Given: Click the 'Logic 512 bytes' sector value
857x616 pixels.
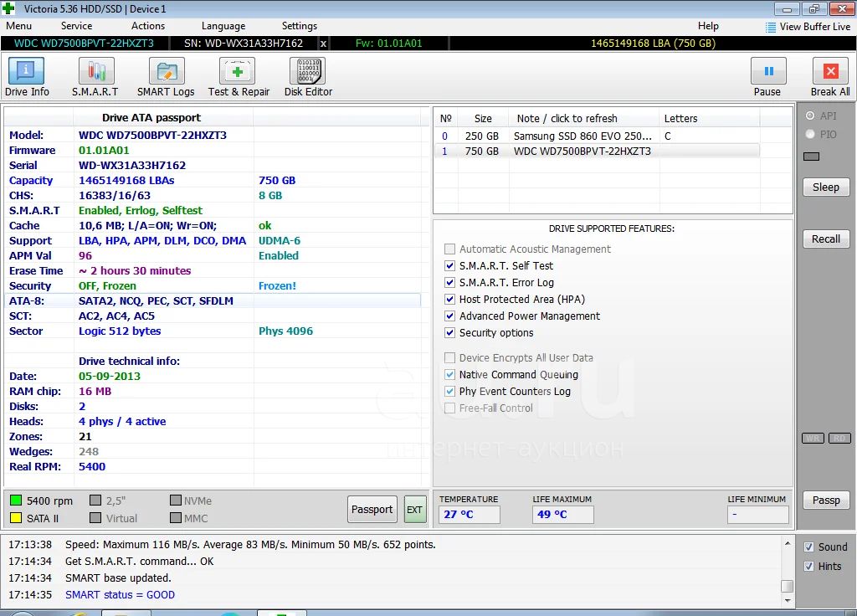Looking at the screenshot, I should [120, 331].
